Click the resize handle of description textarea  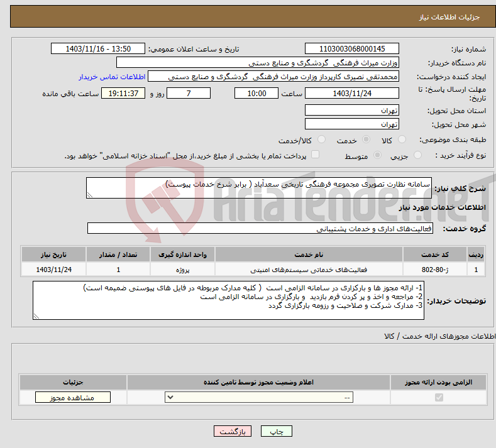click(89, 195)
